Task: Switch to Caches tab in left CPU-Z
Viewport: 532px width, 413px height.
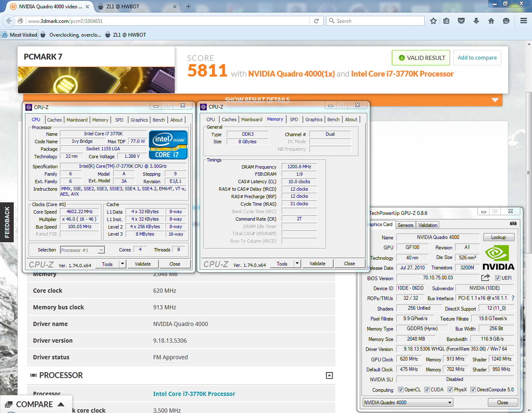Action: [54, 120]
